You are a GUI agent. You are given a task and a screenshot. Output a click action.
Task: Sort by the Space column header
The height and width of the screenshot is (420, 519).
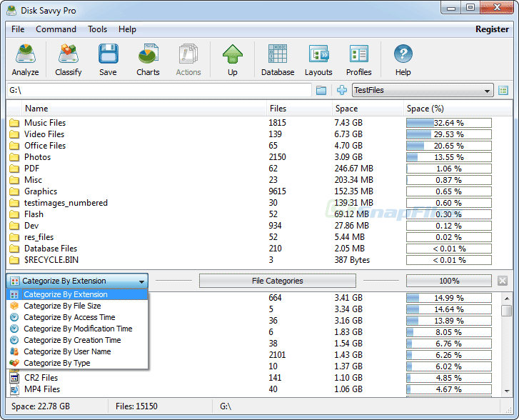point(368,109)
